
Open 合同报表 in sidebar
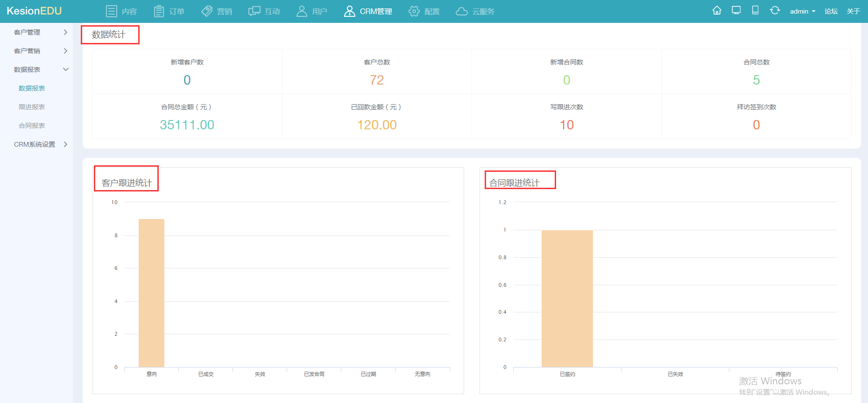(x=32, y=126)
